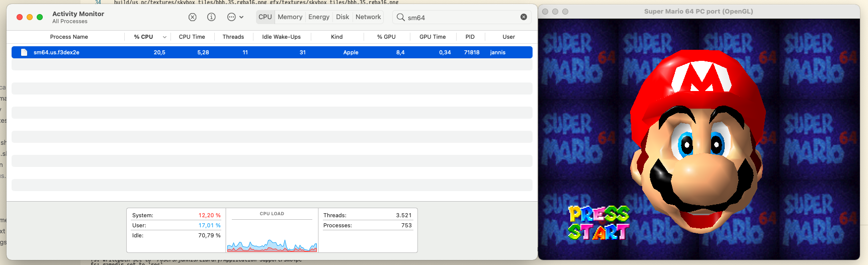Sort processes by CPU Time column
Screen dimensions: 868x265
[192, 37]
